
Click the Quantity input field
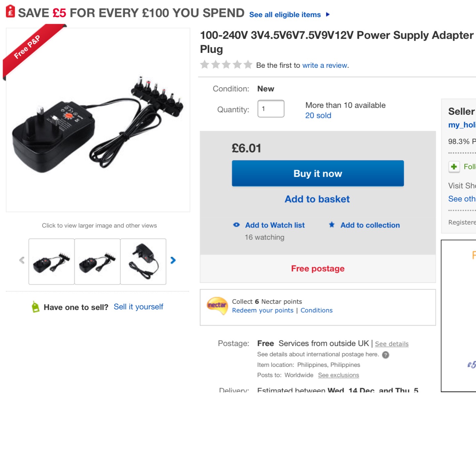pos(271,109)
